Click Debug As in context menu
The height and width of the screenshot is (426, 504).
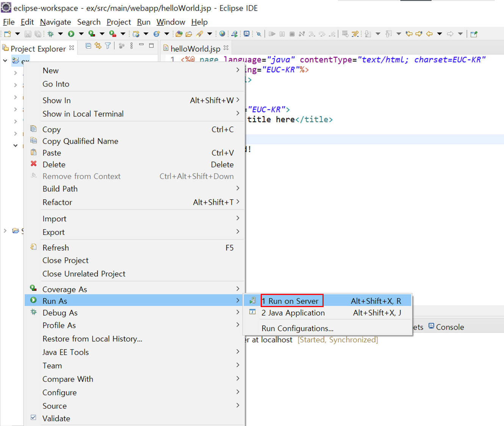click(x=135, y=313)
